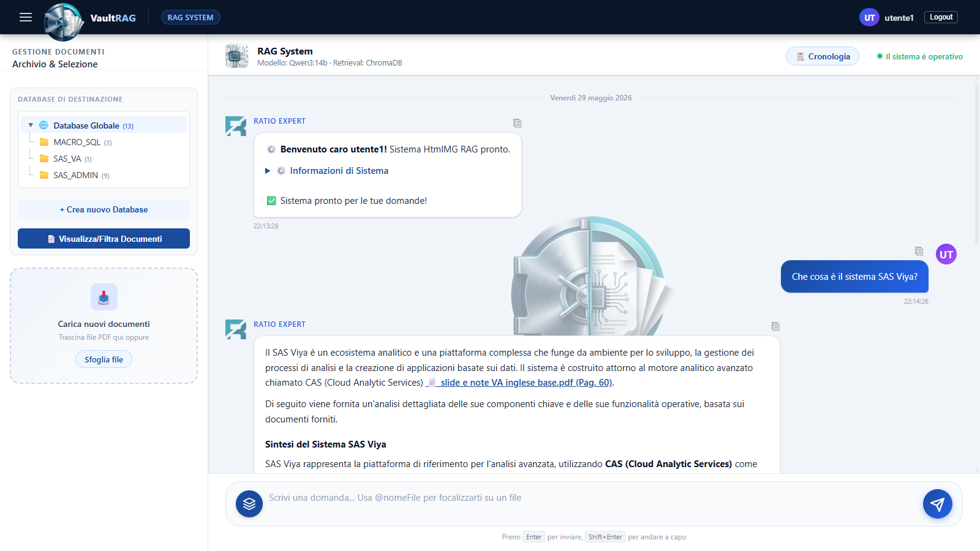This screenshot has width=980, height=551.
Task: Click the send message paper plane icon
Action: [x=937, y=504]
